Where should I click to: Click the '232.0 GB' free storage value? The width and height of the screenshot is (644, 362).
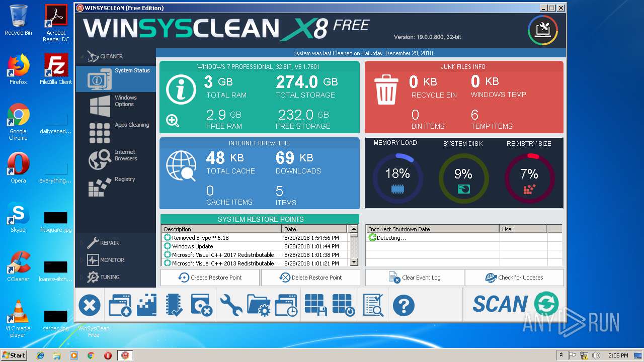tap(303, 115)
